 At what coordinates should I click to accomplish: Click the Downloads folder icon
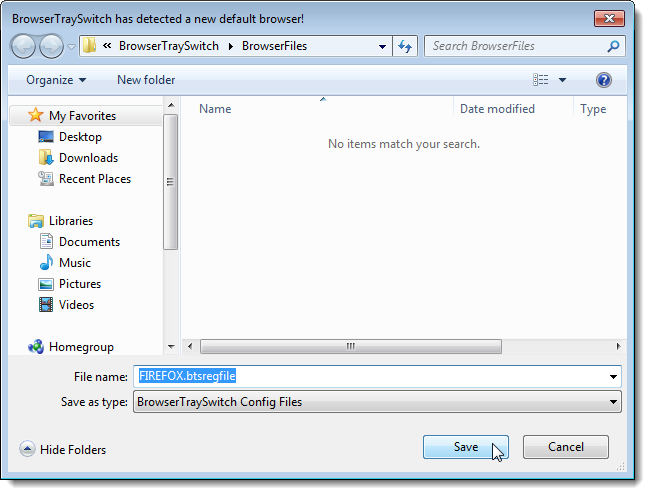(46, 158)
